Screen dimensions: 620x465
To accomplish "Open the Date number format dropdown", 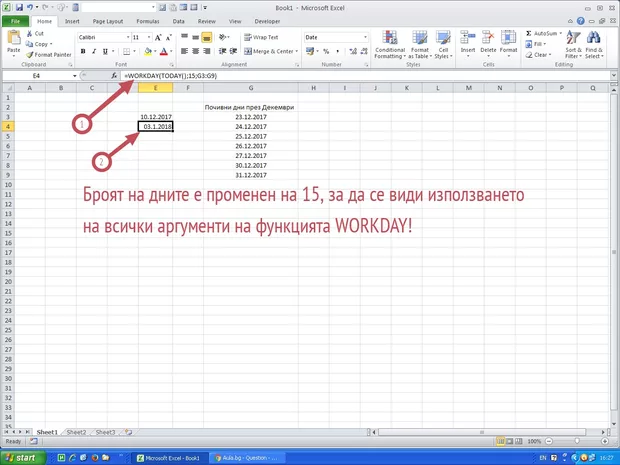I will click(x=365, y=38).
